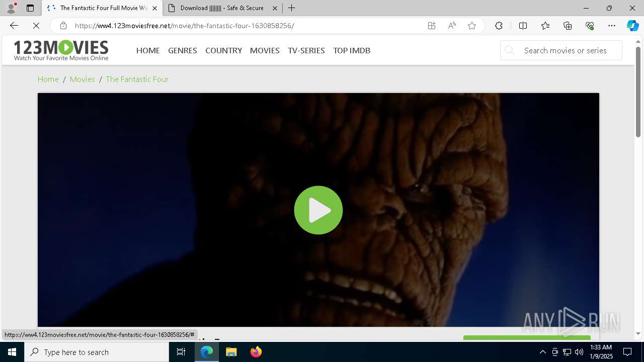Open network tray icon
Screen dimensions: 644x362
pos(567,352)
